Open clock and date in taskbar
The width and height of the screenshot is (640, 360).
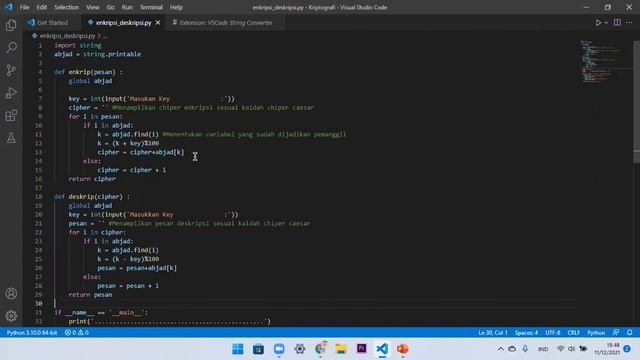pyautogui.click(x=607, y=349)
